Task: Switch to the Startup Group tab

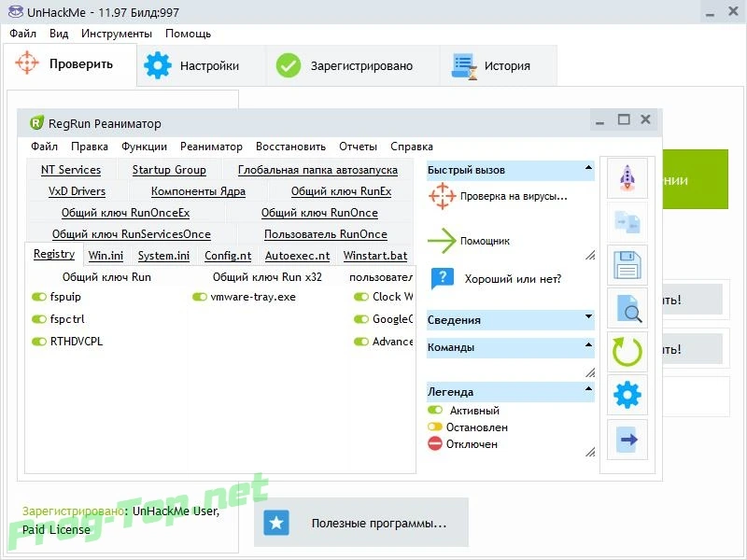Action: 169,170
